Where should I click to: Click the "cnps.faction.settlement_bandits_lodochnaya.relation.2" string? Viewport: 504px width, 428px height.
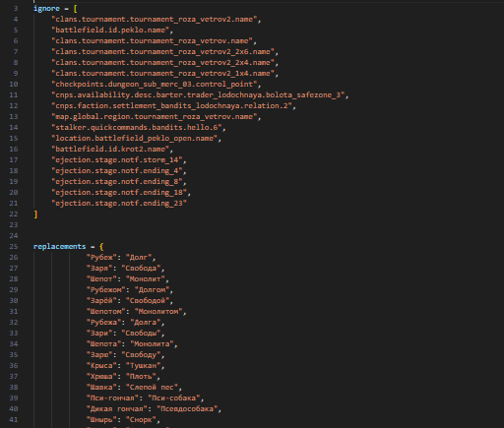pyautogui.click(x=171, y=106)
